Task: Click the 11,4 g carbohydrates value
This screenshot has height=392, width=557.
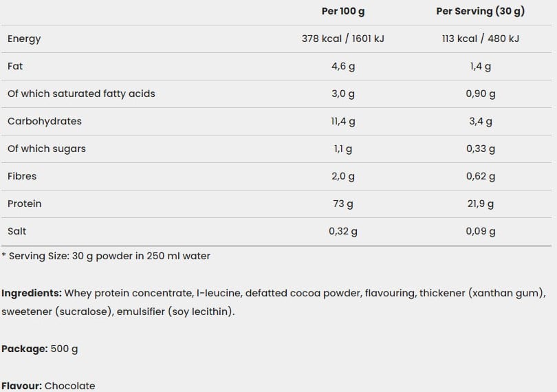Action: click(x=343, y=122)
